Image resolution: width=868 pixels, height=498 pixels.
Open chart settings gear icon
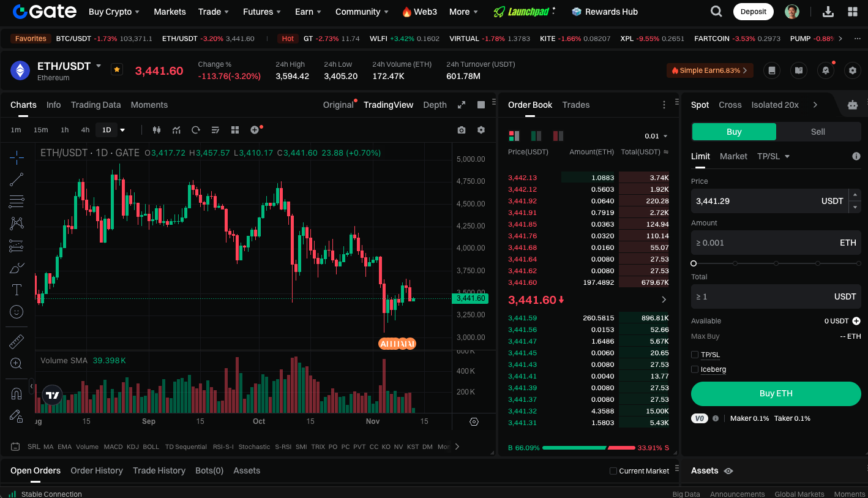pyautogui.click(x=481, y=130)
